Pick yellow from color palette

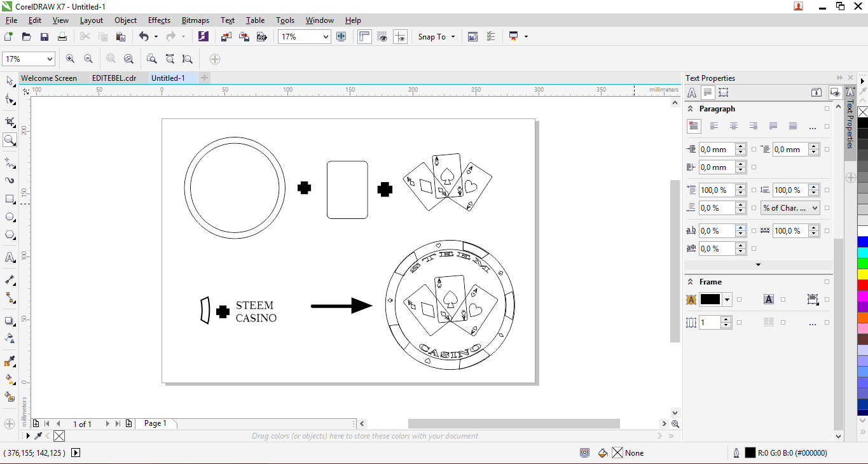(x=863, y=274)
